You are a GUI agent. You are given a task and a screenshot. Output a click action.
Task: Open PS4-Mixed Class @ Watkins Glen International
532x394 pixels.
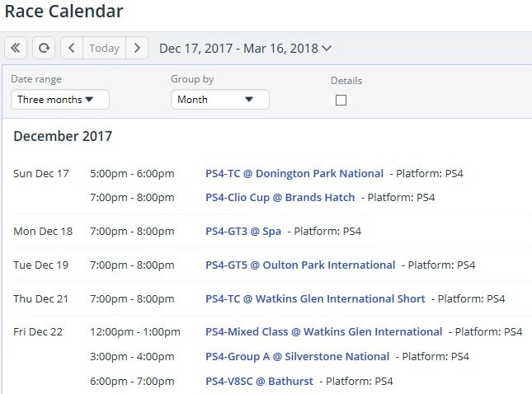click(323, 331)
